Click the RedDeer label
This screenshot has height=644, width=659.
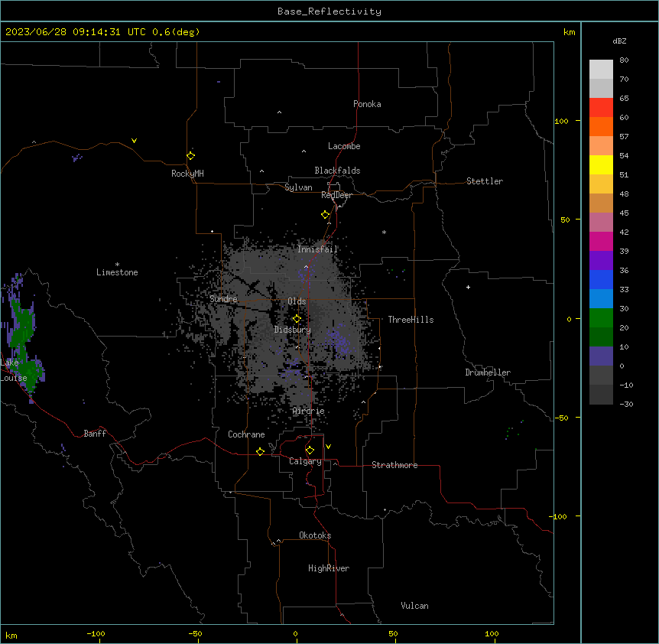(x=336, y=195)
